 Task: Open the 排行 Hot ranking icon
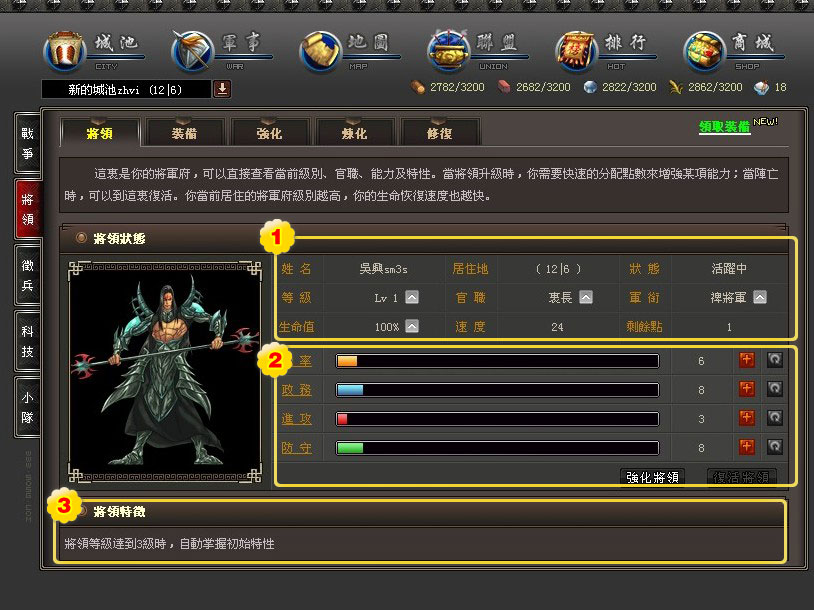click(x=576, y=51)
